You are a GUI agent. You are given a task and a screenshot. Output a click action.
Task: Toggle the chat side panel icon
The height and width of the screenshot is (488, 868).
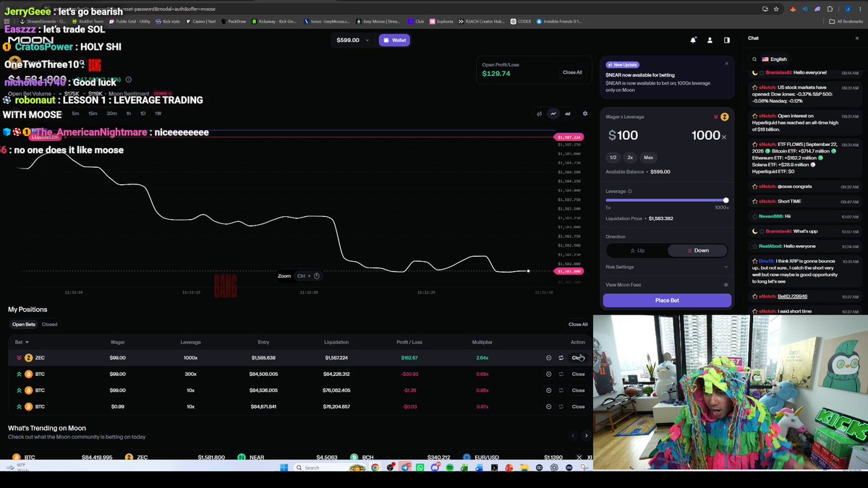pyautogui.click(x=727, y=40)
